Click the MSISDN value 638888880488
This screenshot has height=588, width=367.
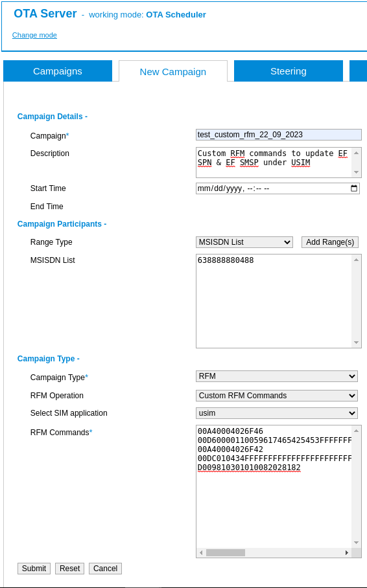point(226,260)
